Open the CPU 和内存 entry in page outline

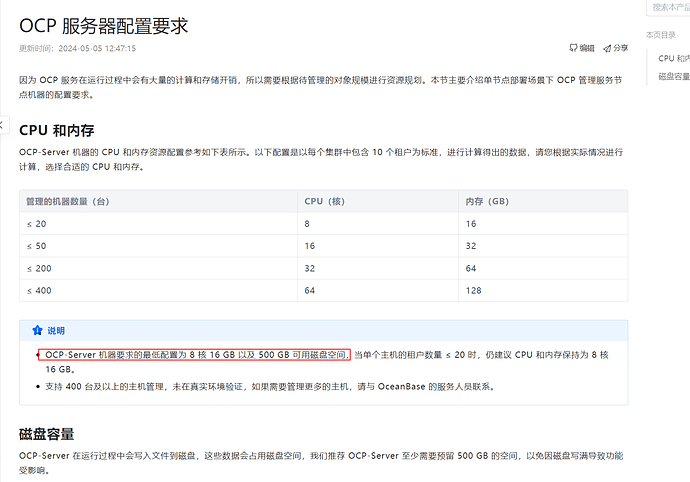[674, 58]
